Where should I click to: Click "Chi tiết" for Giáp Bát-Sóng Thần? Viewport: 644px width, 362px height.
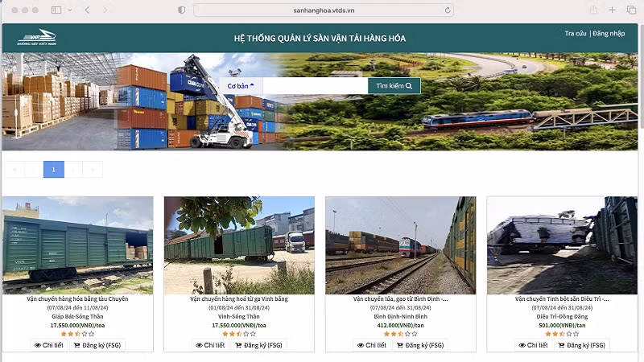49,345
